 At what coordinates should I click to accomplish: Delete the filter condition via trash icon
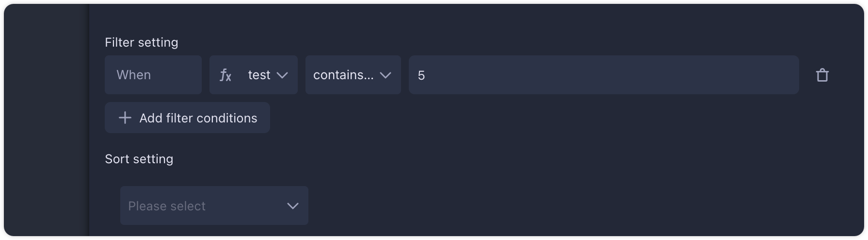pos(822,75)
